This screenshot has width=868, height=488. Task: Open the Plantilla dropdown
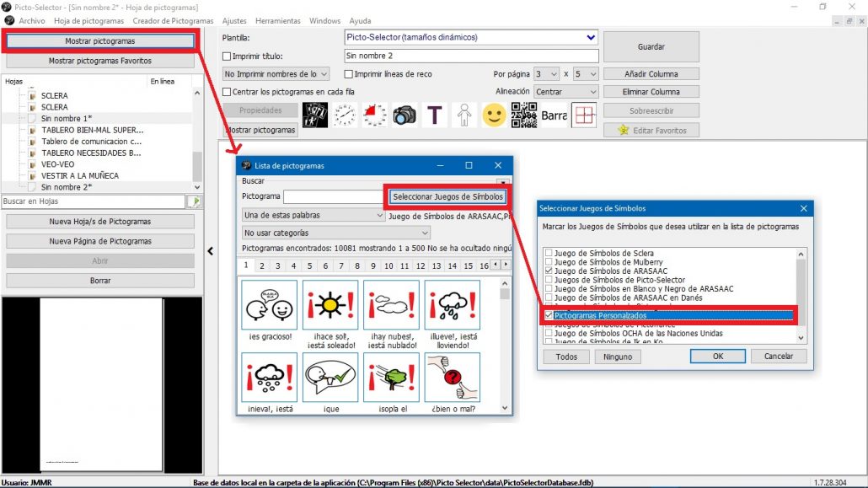[590, 37]
